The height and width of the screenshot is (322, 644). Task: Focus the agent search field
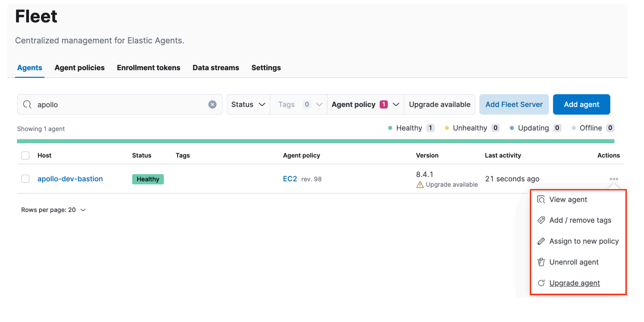pyautogui.click(x=120, y=104)
